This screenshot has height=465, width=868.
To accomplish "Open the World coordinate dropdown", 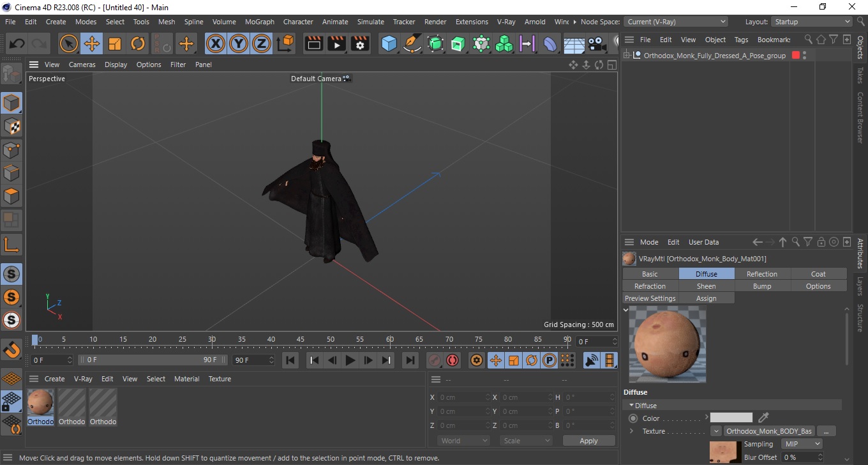I will click(x=464, y=441).
